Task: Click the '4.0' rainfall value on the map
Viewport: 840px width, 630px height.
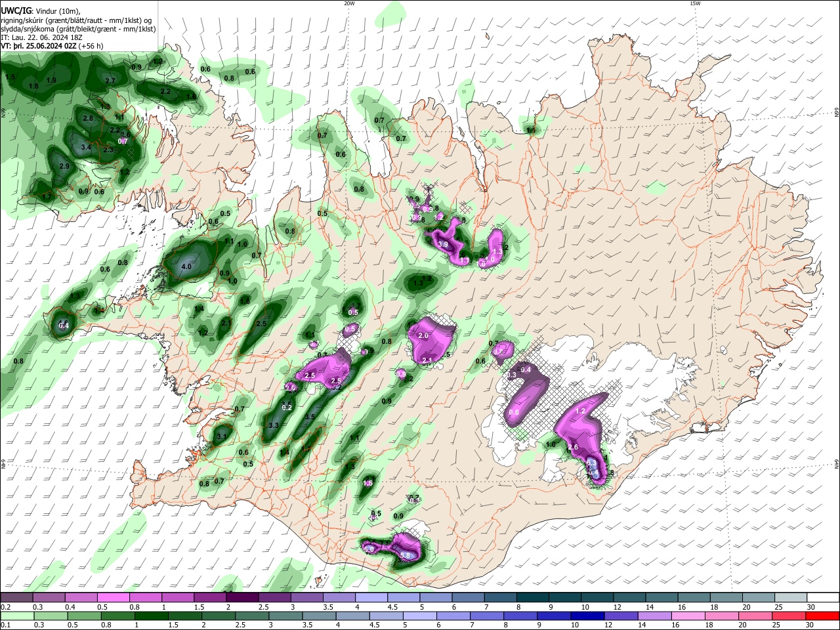Action: click(186, 267)
